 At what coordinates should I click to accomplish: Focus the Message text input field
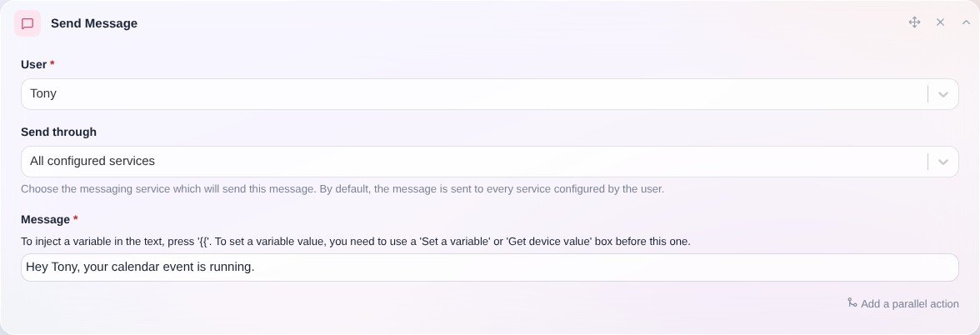click(x=489, y=267)
